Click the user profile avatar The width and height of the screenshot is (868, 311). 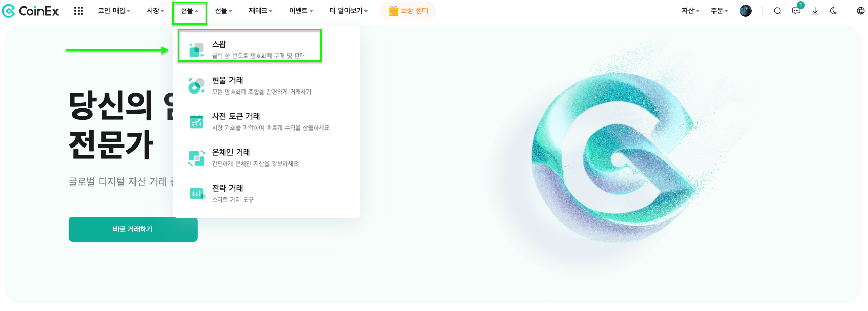(x=746, y=11)
